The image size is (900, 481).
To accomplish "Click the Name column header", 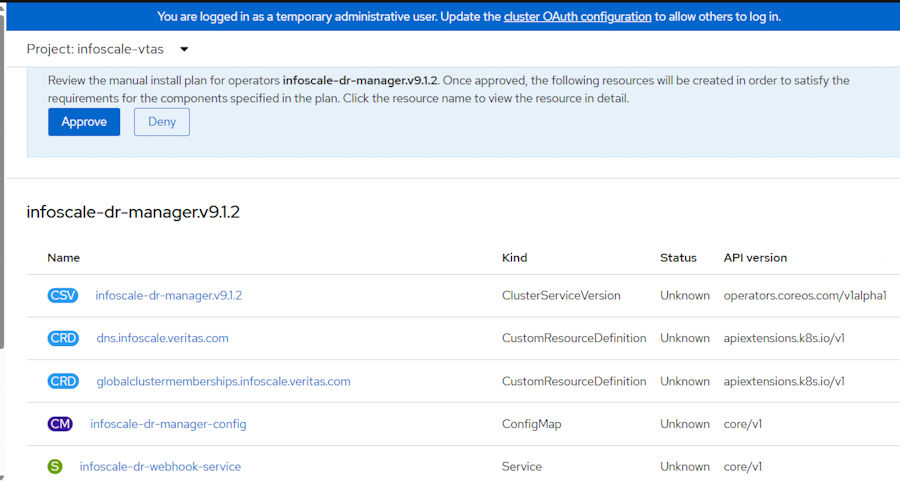I will tap(64, 258).
